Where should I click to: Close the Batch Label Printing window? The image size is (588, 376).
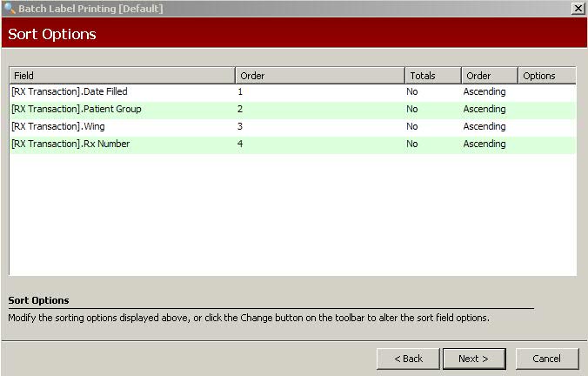578,8
